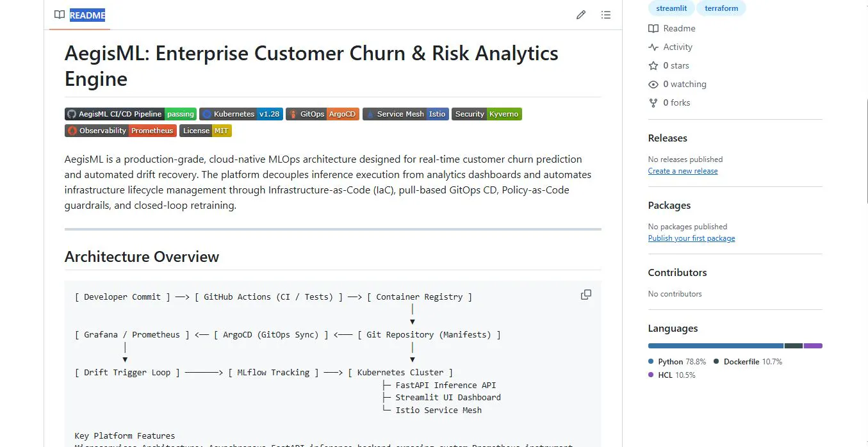Click the Readme book icon in sidebar

tap(653, 28)
